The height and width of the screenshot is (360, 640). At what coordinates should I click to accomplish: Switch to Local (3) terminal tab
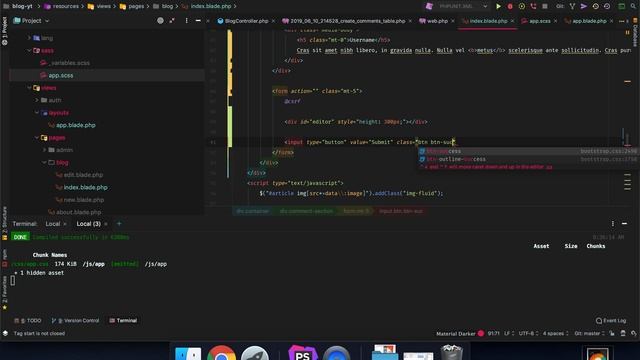click(x=89, y=224)
